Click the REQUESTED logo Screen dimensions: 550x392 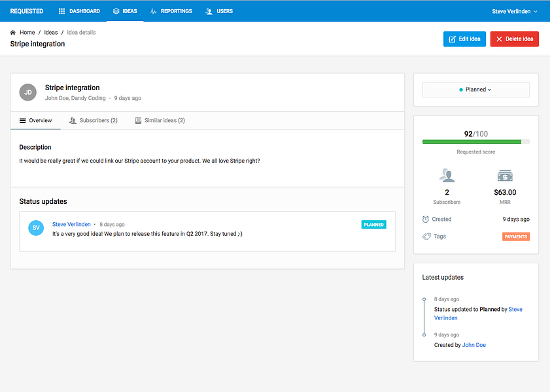[x=27, y=11]
